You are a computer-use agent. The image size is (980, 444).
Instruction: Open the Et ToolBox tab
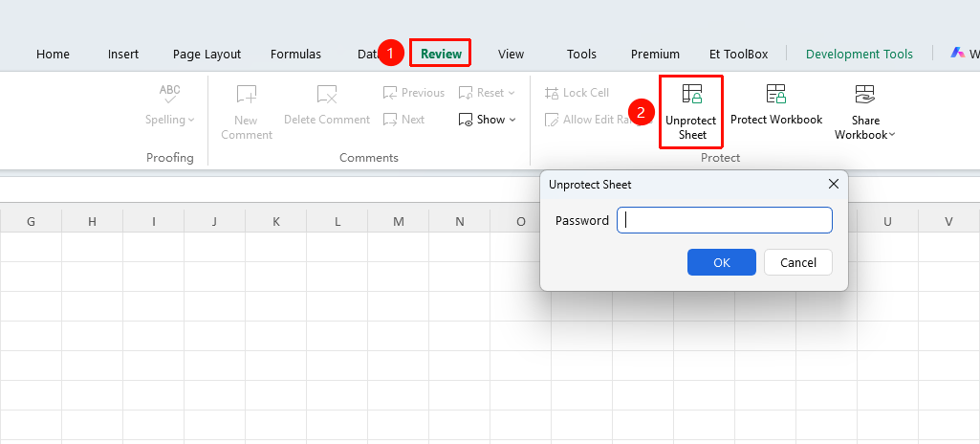pos(739,54)
